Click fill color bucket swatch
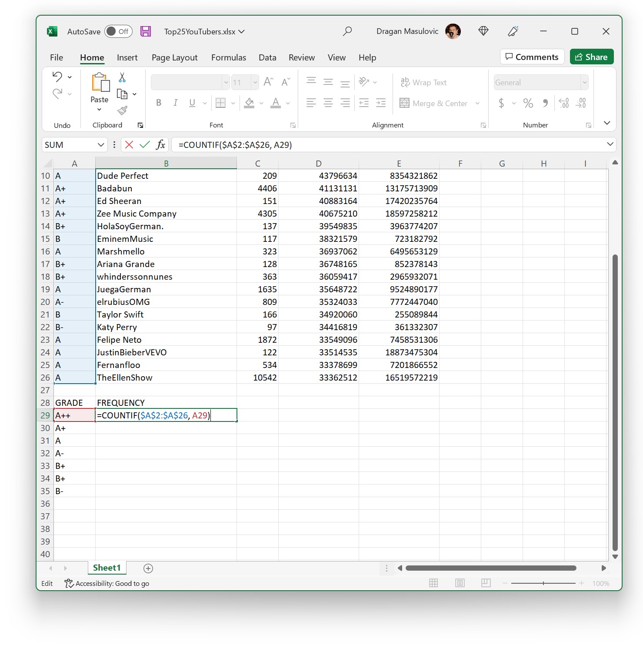Image resolution: width=643 pixels, height=672 pixels. coord(249,103)
